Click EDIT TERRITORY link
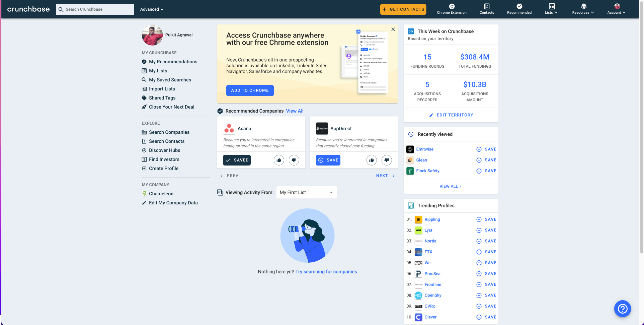 (451, 115)
